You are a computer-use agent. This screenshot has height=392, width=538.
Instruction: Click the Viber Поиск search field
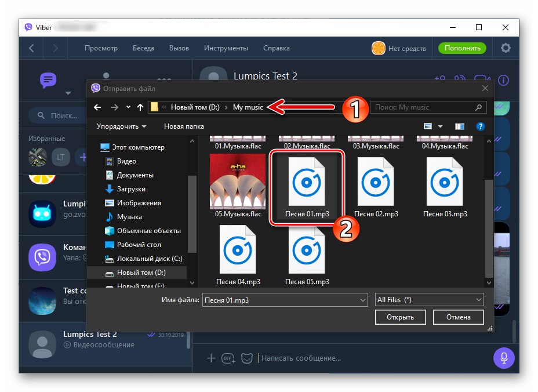pyautogui.click(x=59, y=115)
